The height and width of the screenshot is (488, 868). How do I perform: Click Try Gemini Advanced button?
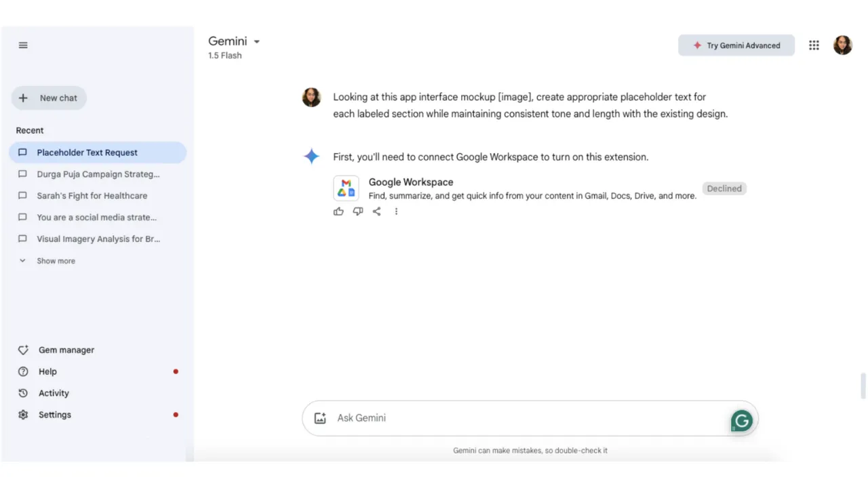pos(736,45)
